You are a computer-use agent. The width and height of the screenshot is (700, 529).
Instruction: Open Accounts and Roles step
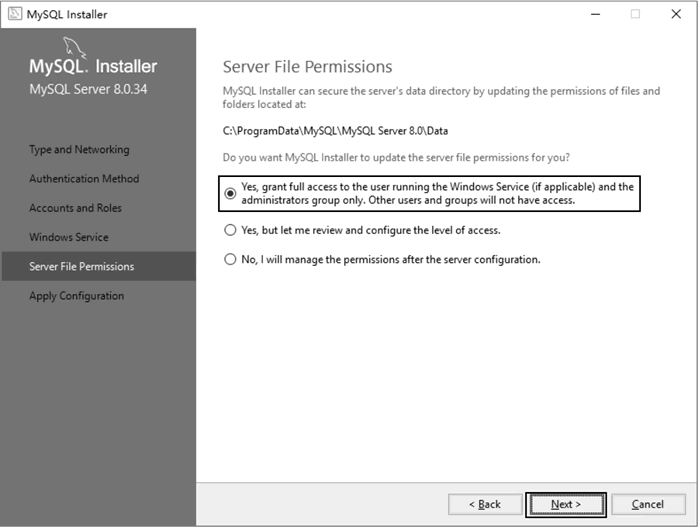pos(75,208)
